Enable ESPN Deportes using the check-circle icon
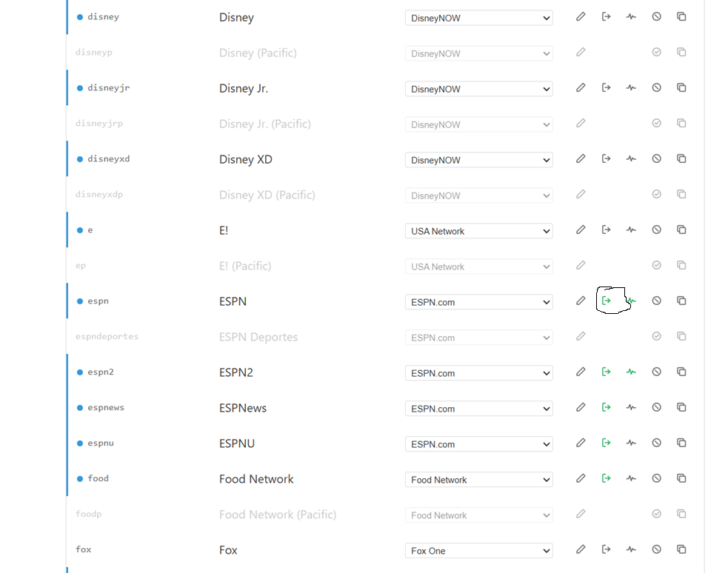This screenshot has width=728, height=573. point(656,336)
